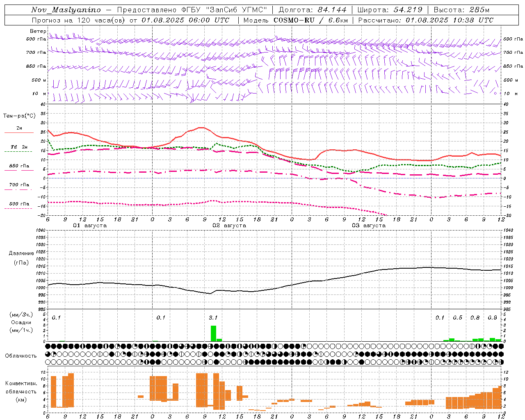
Task: Click the Модель COSMO-RU / 6.6км label
Action: pos(296,20)
